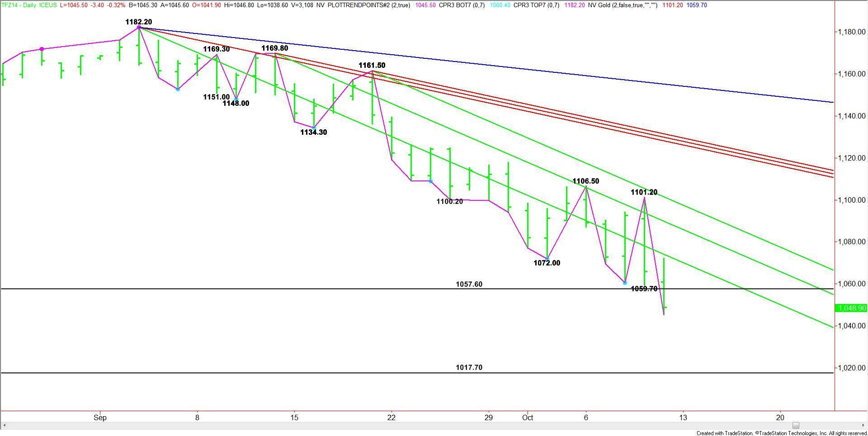Select the 1106.50 swing high label
This screenshot has width=868, height=436.
(x=585, y=181)
